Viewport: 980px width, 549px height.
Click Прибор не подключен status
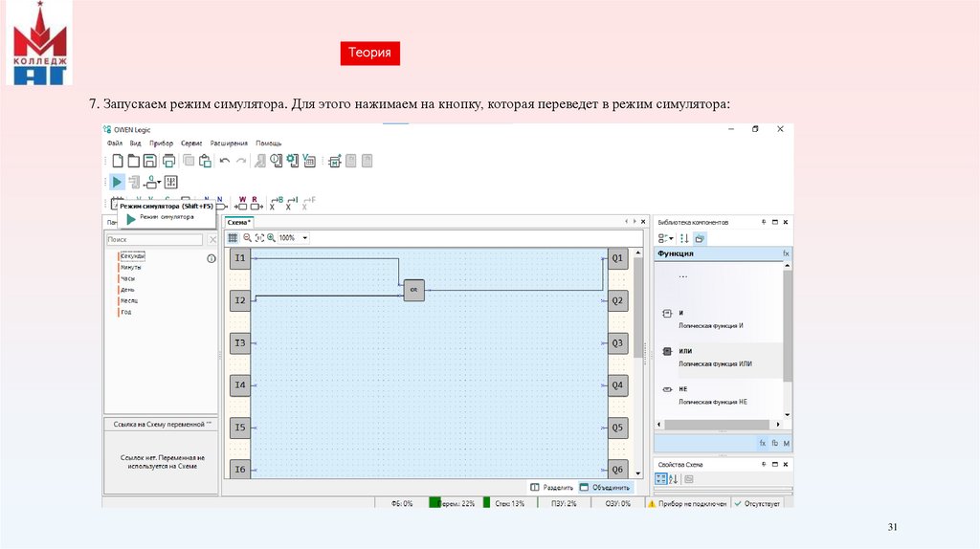coord(687,503)
